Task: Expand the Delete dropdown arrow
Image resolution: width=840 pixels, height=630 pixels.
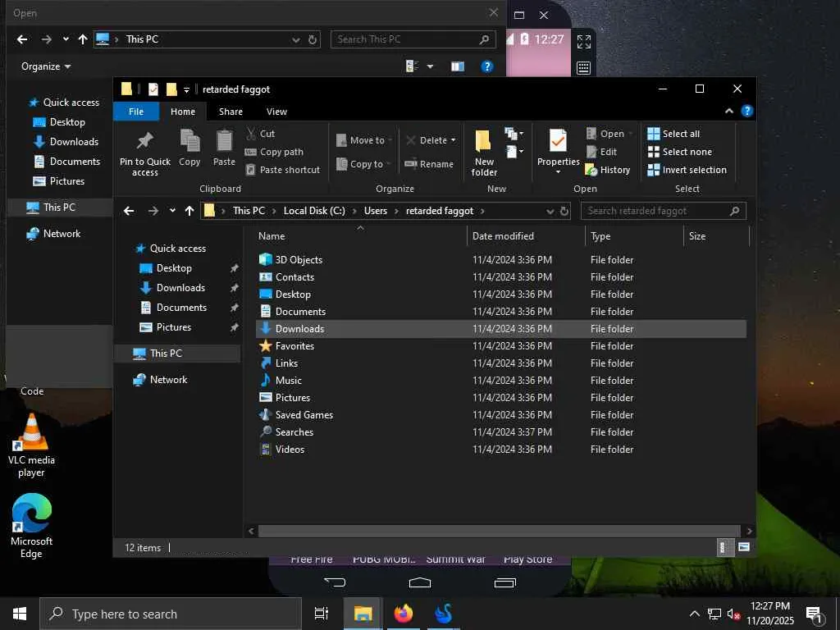Action: tap(453, 140)
